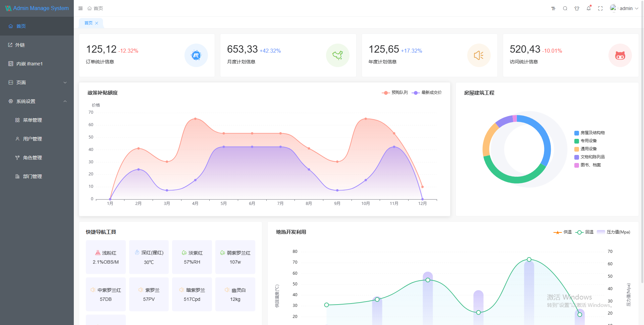Open 用户管理 menu item
The height and width of the screenshot is (325, 644).
37,139
